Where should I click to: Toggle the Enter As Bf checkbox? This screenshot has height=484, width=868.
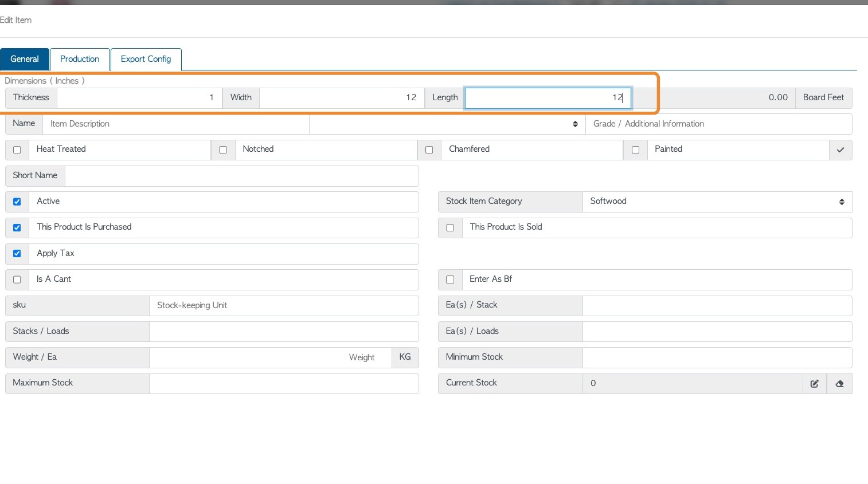coord(450,280)
